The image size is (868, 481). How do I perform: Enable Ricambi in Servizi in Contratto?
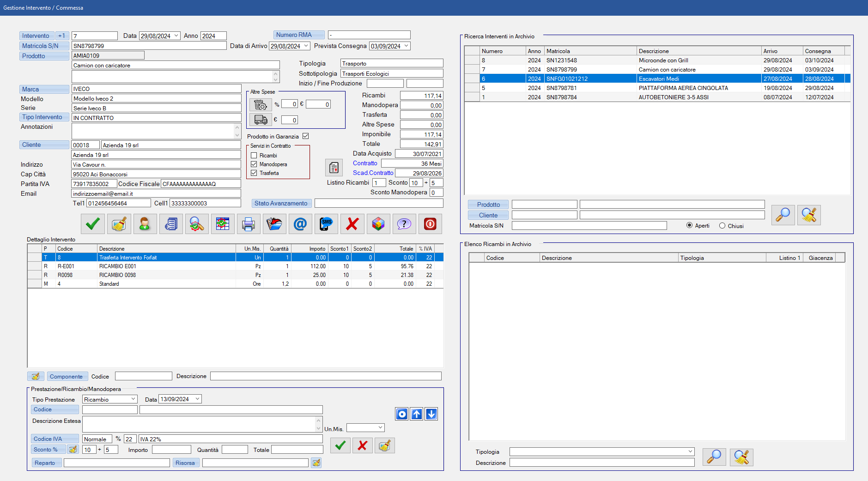[254, 156]
